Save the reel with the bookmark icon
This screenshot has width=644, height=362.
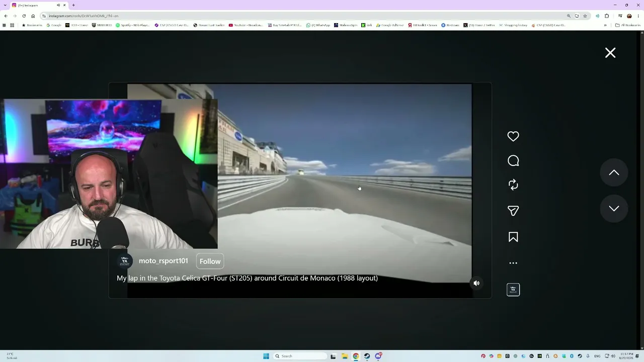click(x=513, y=237)
